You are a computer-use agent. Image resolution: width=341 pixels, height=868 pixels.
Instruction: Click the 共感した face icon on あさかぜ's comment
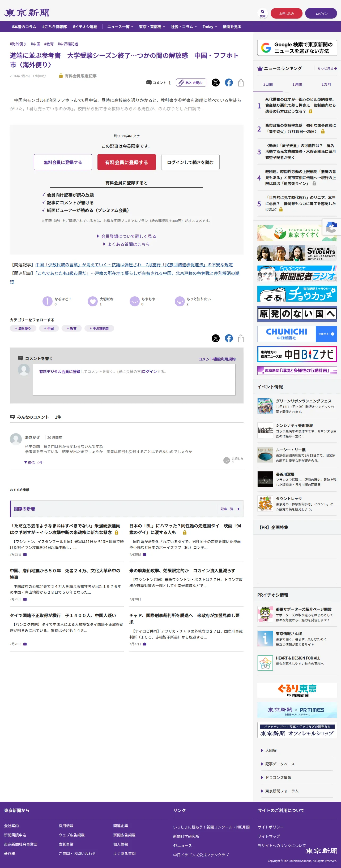[x=227, y=460]
